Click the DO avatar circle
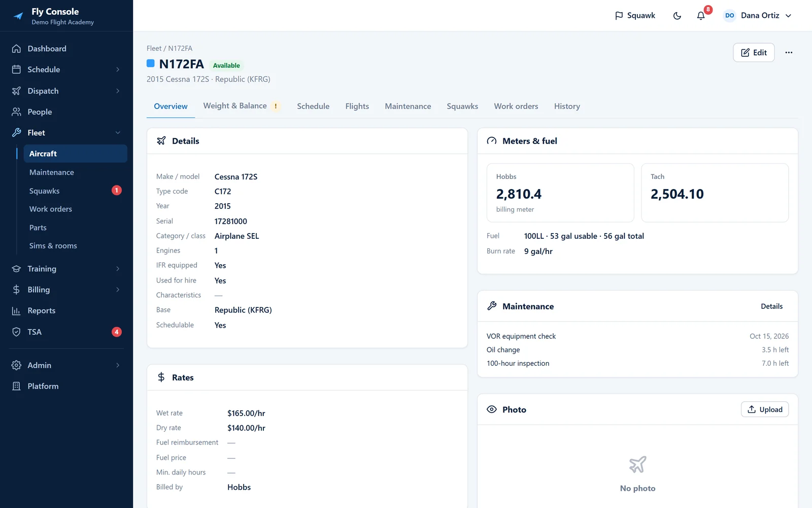The height and width of the screenshot is (508, 812). click(729, 16)
